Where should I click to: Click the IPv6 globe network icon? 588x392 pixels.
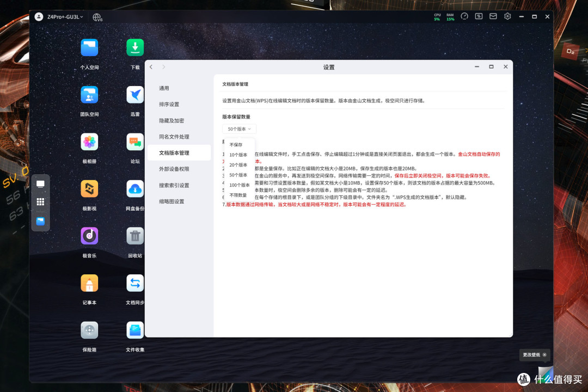[97, 17]
